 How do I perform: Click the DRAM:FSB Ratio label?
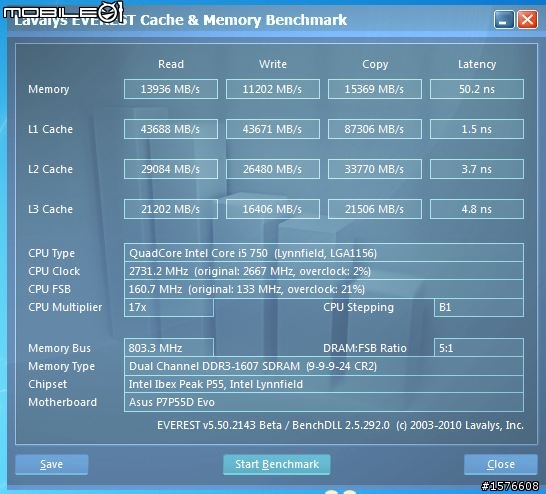(x=365, y=348)
